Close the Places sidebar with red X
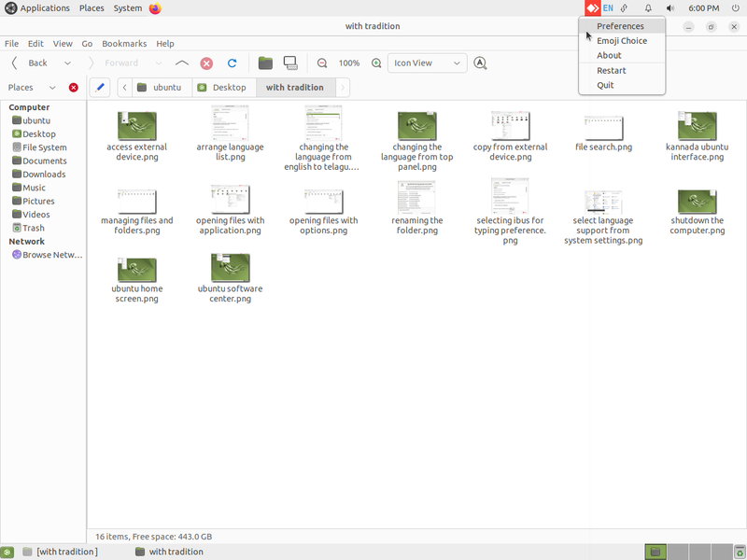This screenshot has width=747, height=560. [74, 88]
